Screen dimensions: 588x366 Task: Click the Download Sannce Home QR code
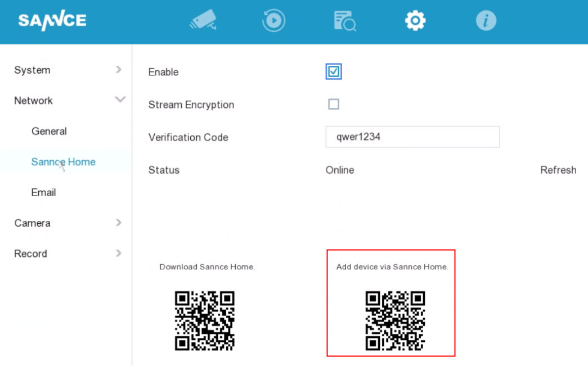pyautogui.click(x=204, y=320)
